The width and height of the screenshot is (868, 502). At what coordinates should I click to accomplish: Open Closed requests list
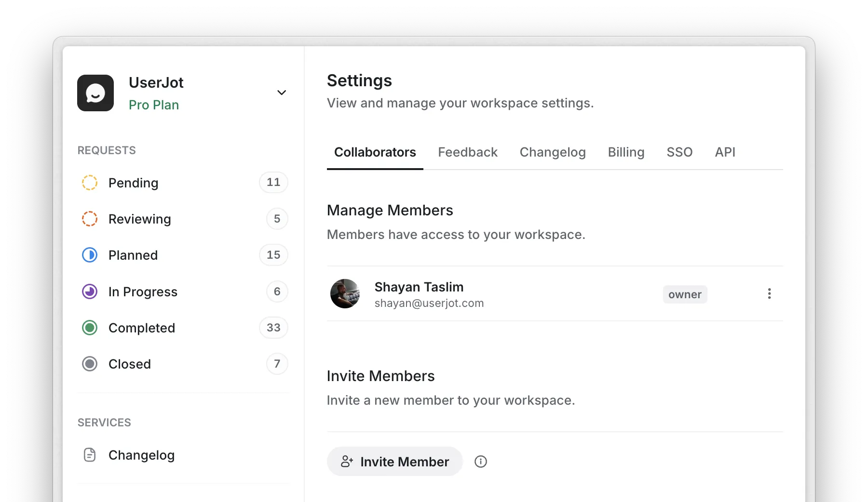coord(183,364)
